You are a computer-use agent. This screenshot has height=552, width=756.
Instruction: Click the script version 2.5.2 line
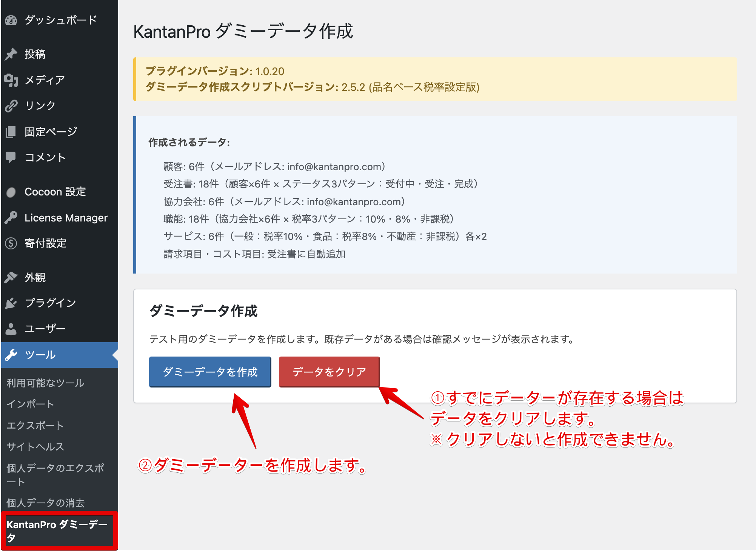click(312, 87)
